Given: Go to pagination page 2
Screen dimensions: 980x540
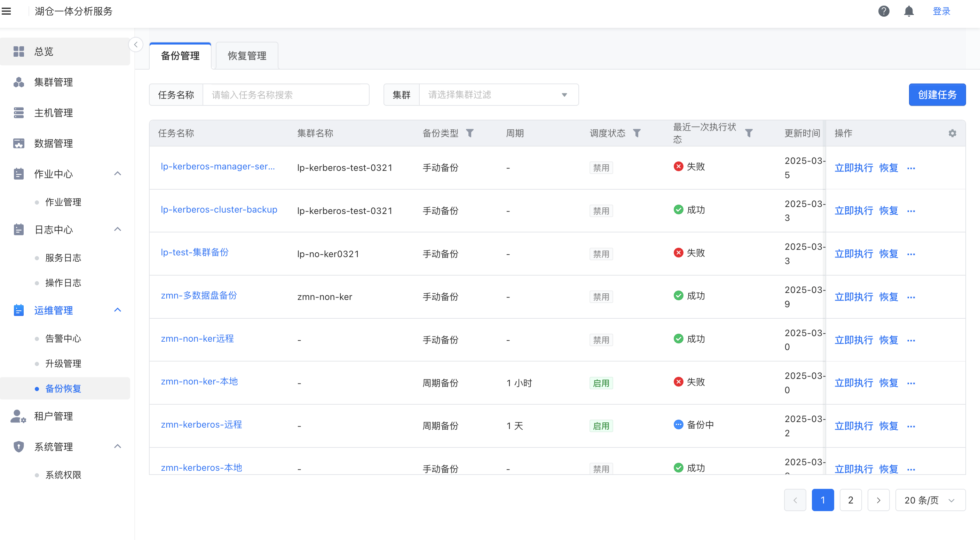Looking at the screenshot, I should pyautogui.click(x=851, y=500).
